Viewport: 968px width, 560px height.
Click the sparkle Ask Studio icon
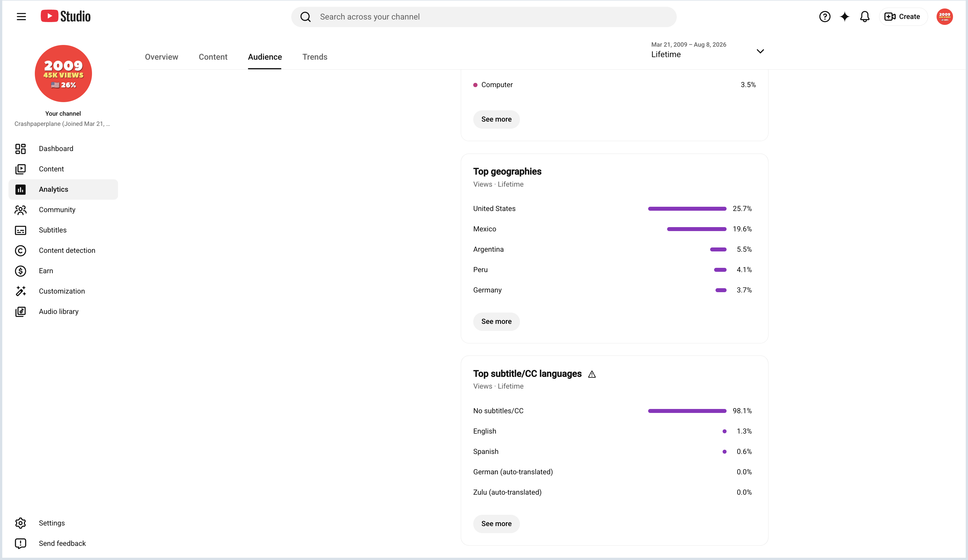coord(844,16)
